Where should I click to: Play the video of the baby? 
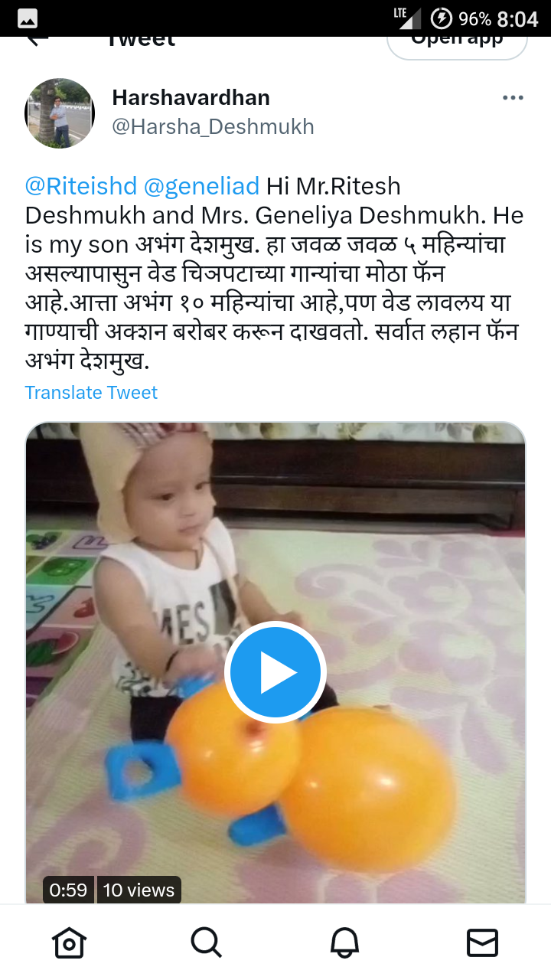coord(275,672)
